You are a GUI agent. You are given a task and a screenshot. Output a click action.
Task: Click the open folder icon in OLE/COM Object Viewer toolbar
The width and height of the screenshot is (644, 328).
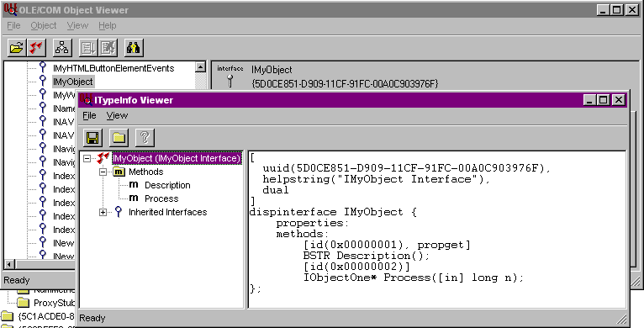coord(17,48)
